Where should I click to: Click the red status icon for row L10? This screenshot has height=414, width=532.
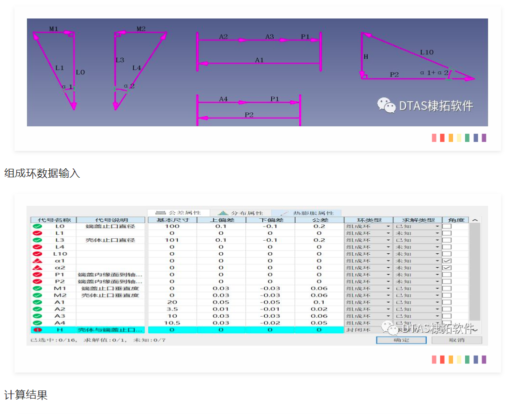(x=37, y=254)
